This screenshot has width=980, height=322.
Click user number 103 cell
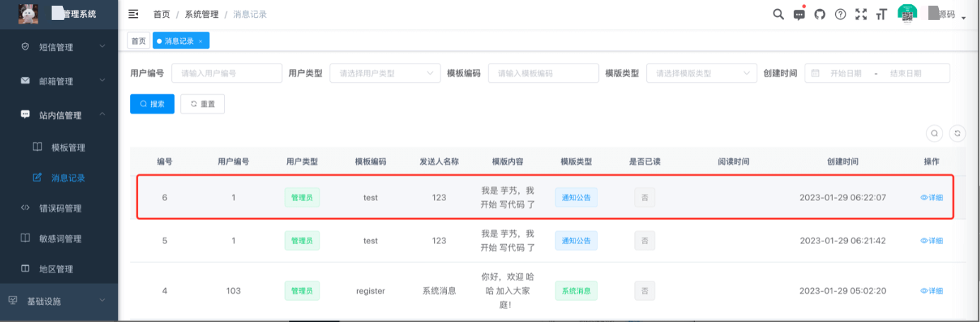click(233, 291)
